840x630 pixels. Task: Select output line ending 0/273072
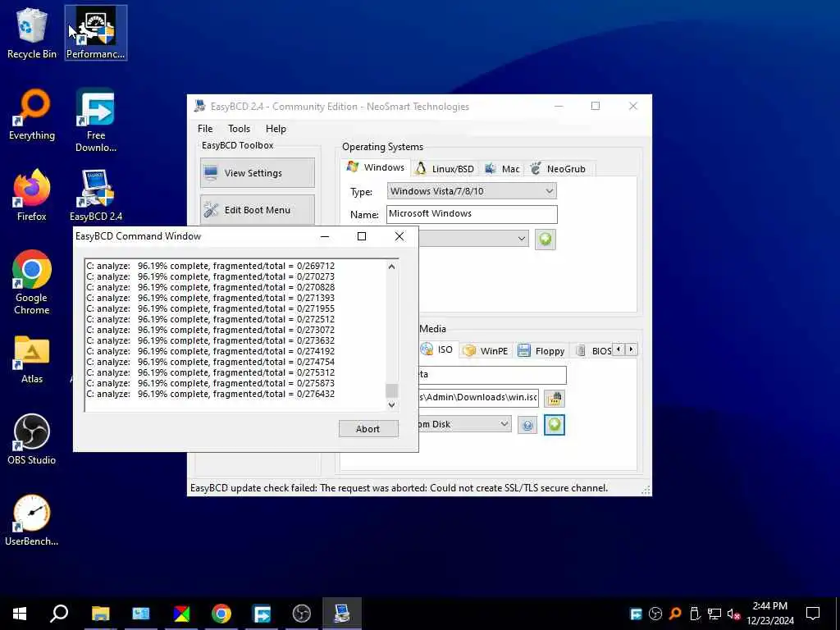(x=211, y=330)
